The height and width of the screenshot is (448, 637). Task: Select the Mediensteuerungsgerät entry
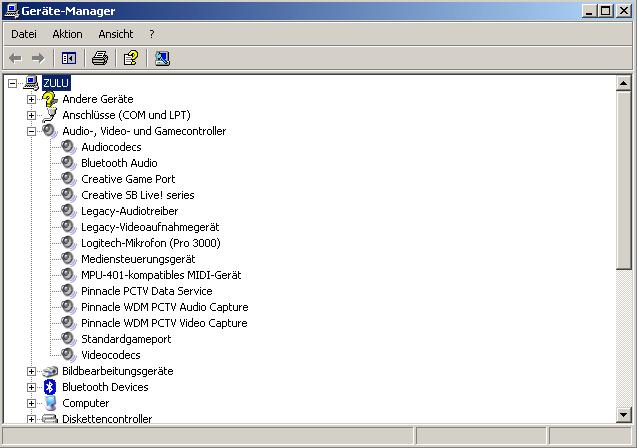tap(138, 259)
